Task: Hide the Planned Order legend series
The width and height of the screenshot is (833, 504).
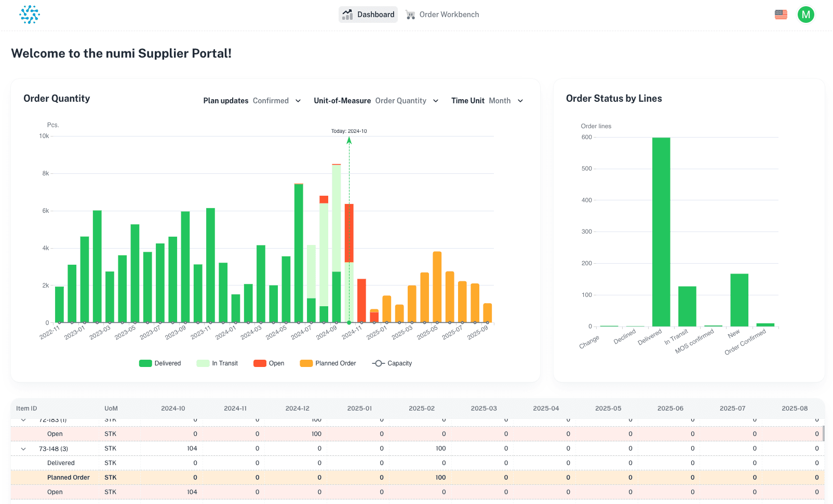Action: point(328,363)
